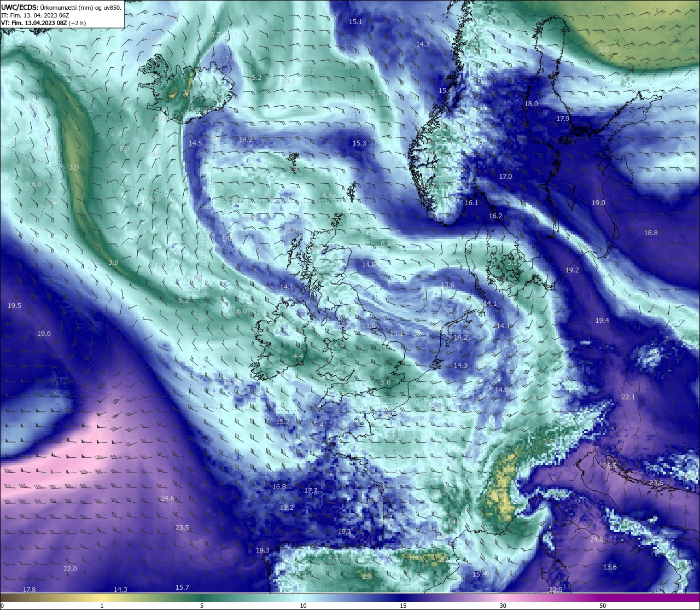
Task: Select the map value 17.9
Action: click(x=563, y=118)
